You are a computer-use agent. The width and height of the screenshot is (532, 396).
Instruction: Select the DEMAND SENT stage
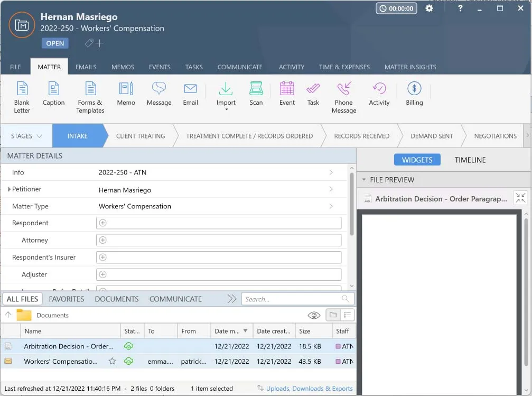coord(432,136)
